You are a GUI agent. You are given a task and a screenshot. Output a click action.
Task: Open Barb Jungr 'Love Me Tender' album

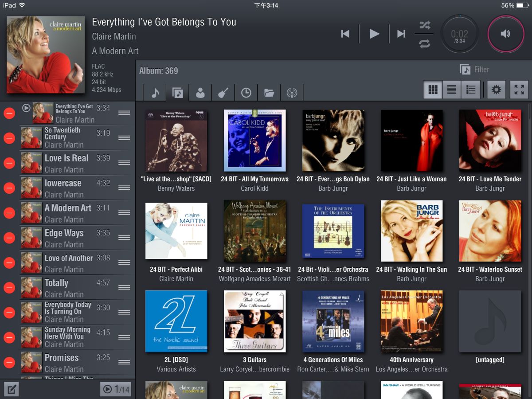click(x=490, y=141)
